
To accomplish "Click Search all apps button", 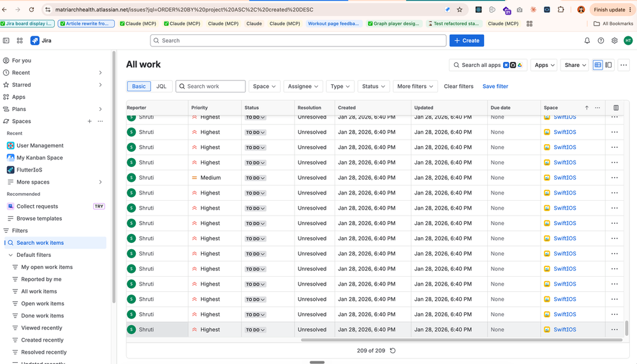I will point(488,65).
